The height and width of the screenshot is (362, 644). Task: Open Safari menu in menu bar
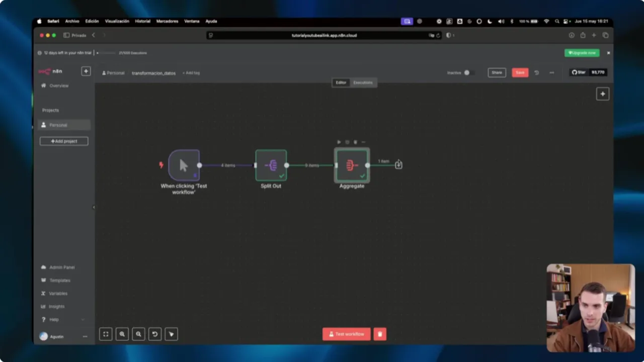coord(53,21)
